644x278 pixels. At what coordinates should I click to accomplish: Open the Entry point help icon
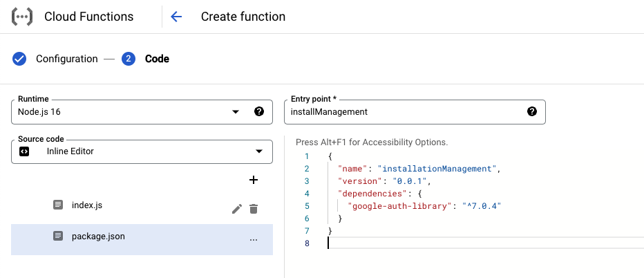[x=532, y=111]
